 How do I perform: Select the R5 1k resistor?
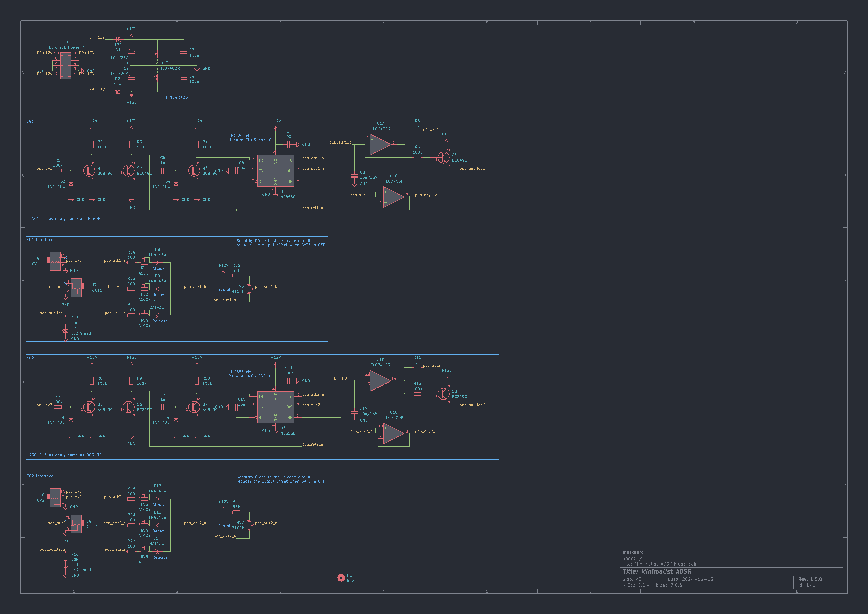[x=417, y=131]
